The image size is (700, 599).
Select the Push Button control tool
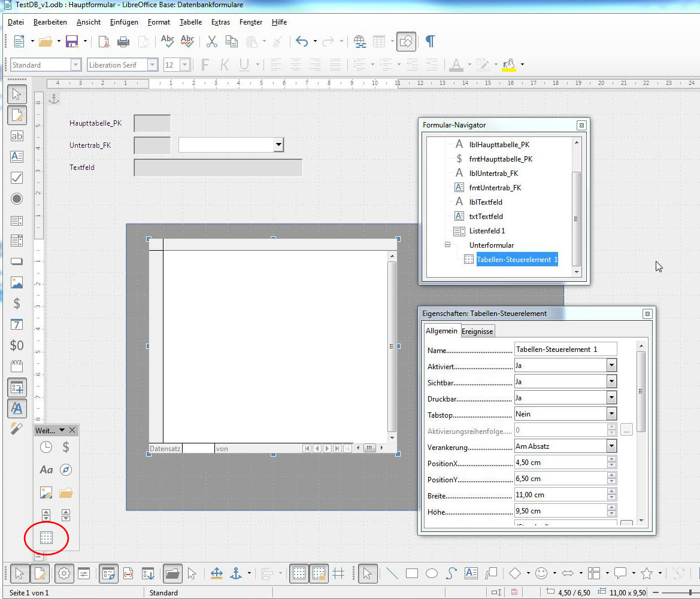(x=17, y=262)
